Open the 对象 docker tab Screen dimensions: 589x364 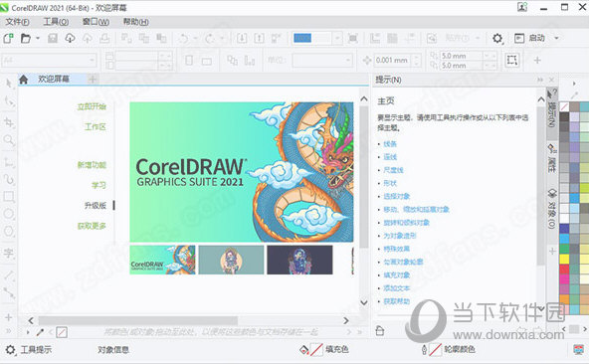551,209
